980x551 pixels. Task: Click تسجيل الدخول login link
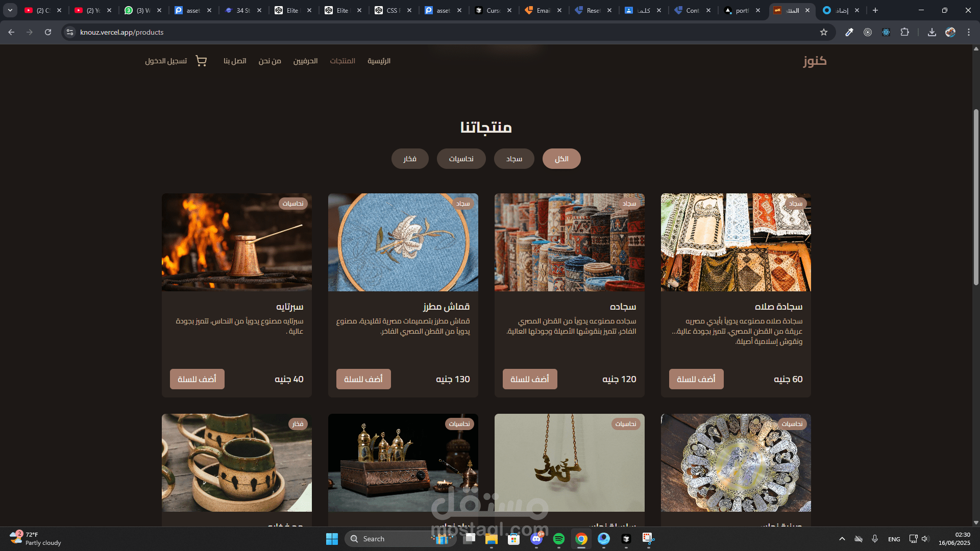click(x=166, y=61)
